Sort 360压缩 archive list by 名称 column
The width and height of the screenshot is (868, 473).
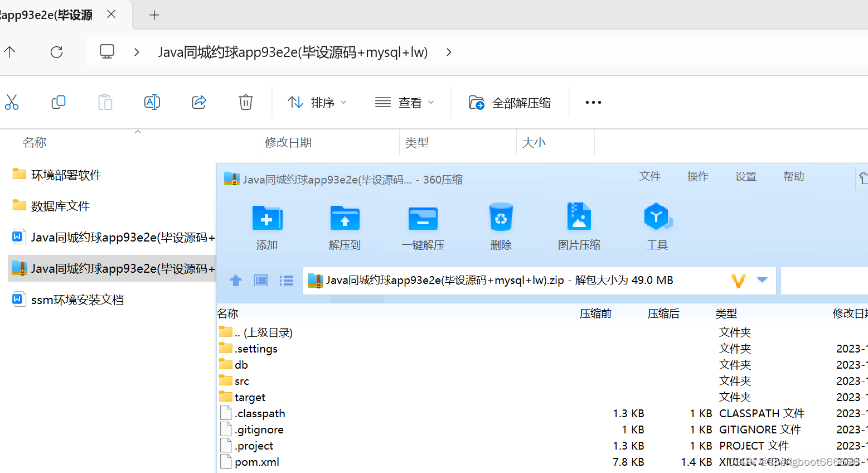pos(228,314)
